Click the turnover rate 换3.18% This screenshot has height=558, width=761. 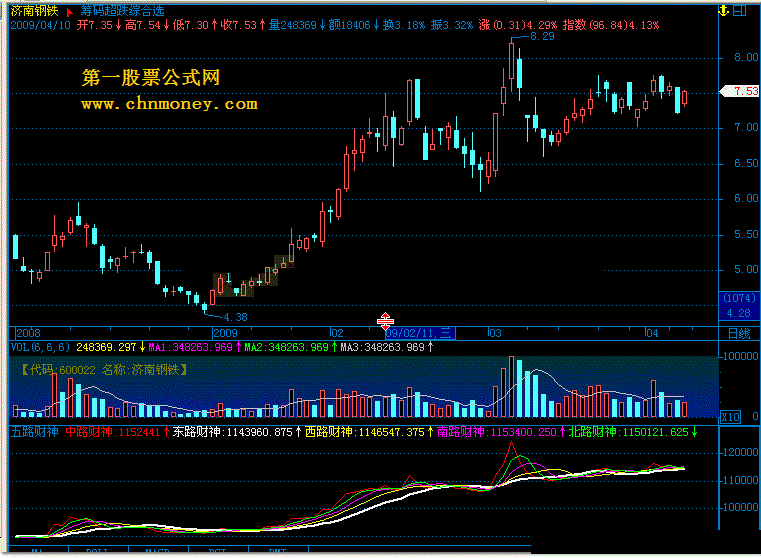tap(404, 25)
